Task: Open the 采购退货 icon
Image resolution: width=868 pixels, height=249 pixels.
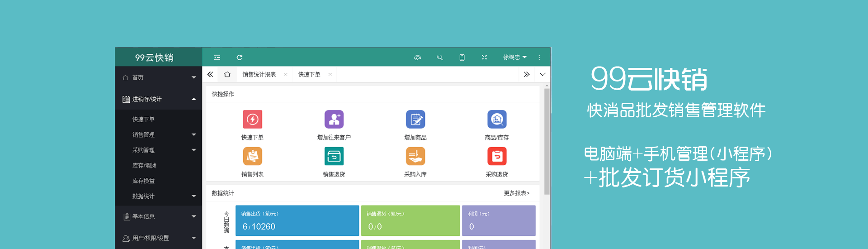Action: (497, 157)
